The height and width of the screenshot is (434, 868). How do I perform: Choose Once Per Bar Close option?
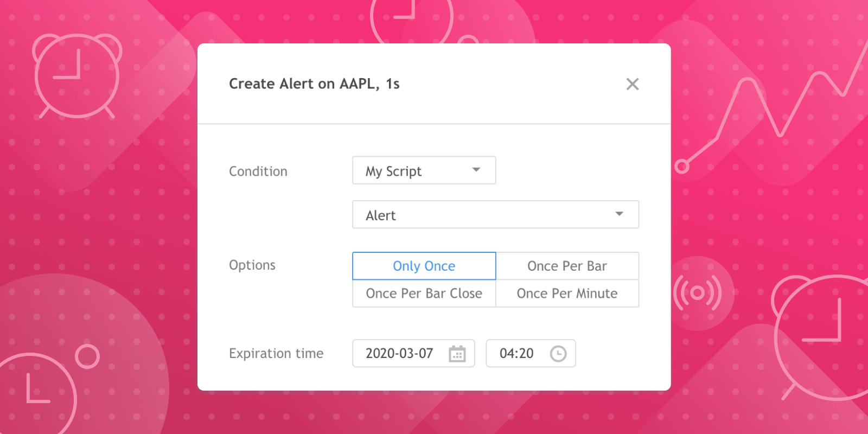click(x=424, y=293)
